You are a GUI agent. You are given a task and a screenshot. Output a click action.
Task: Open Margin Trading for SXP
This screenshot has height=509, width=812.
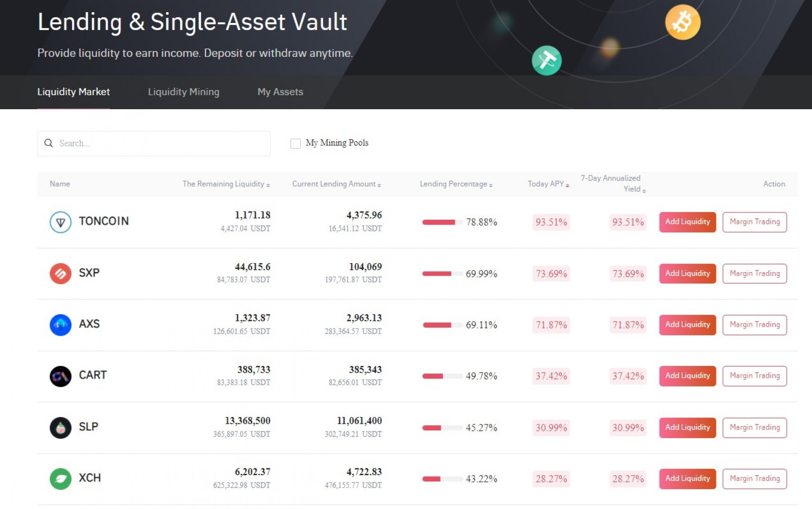click(754, 273)
